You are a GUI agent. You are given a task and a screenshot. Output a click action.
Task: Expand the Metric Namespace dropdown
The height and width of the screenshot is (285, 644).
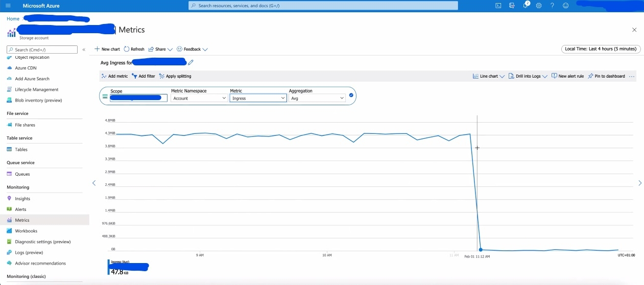199,98
